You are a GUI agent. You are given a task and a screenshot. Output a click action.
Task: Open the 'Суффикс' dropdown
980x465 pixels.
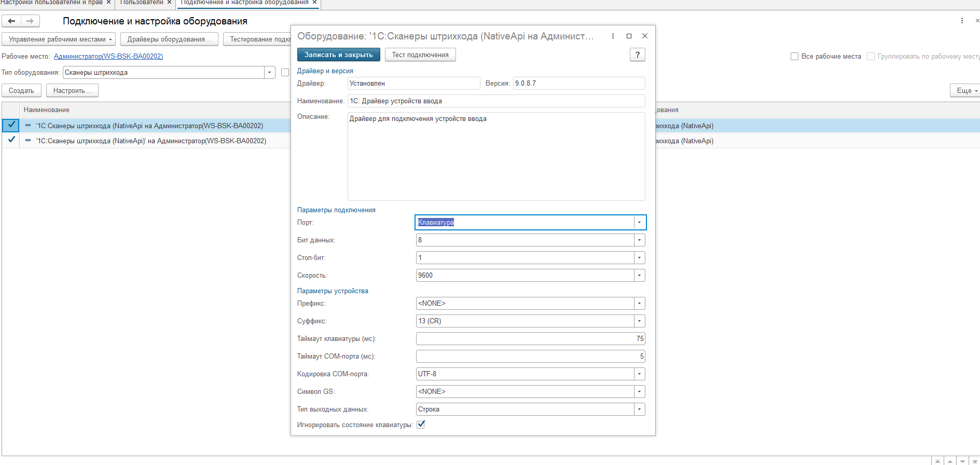(639, 321)
